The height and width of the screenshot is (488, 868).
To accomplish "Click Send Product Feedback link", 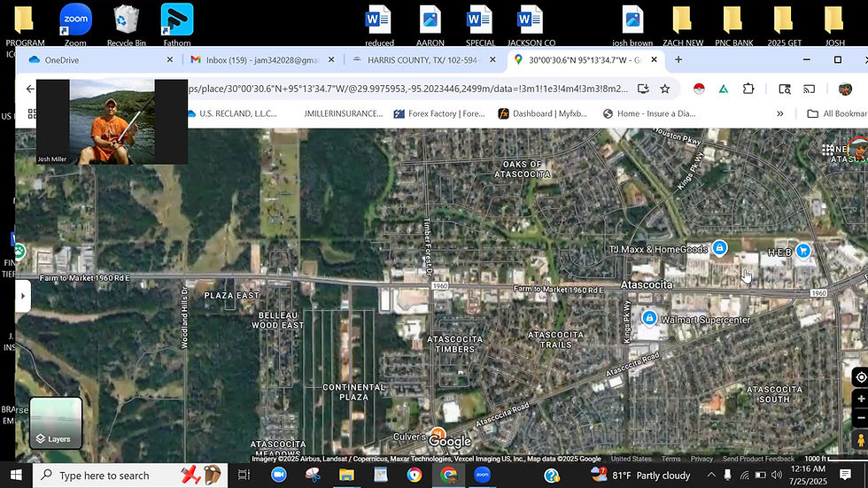I will [758, 459].
